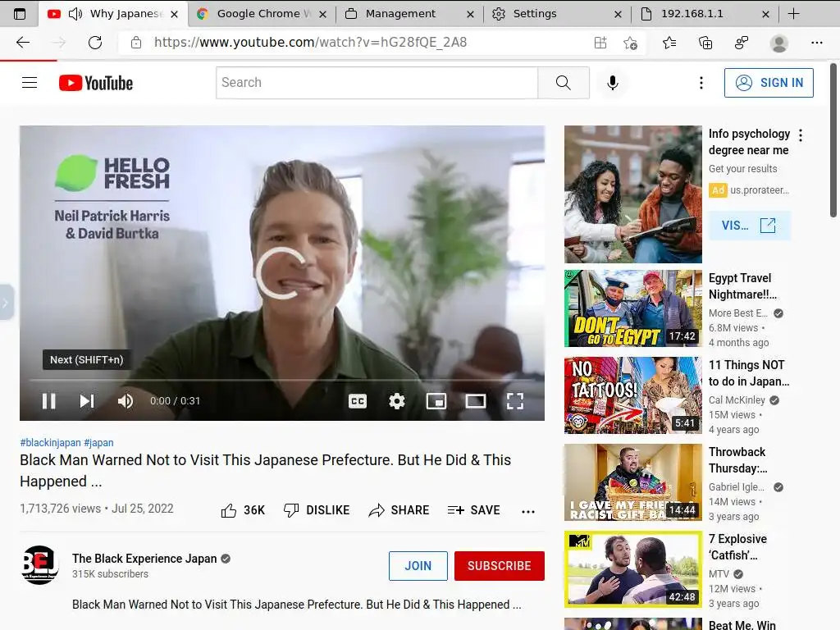Switch to the Management tab

pos(410,14)
